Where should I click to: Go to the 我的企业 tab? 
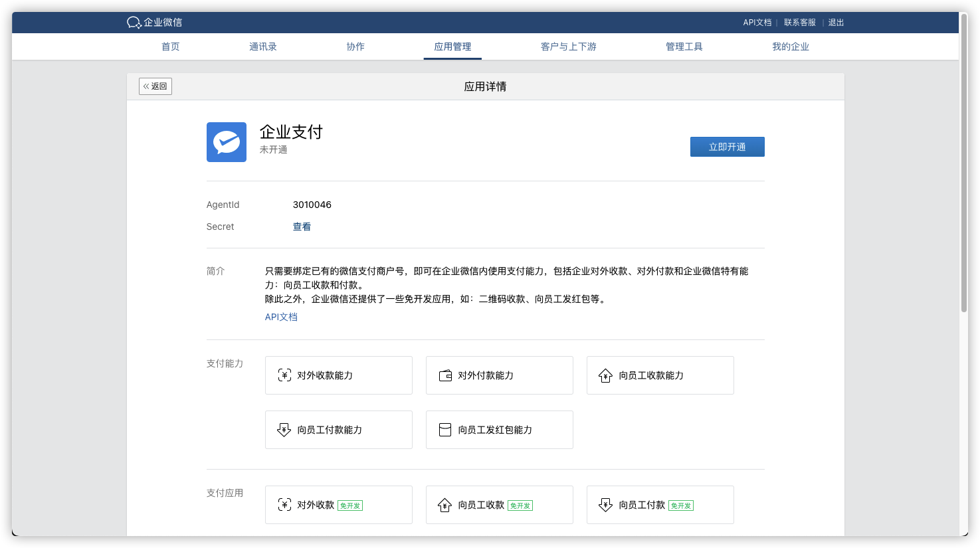coord(791,46)
